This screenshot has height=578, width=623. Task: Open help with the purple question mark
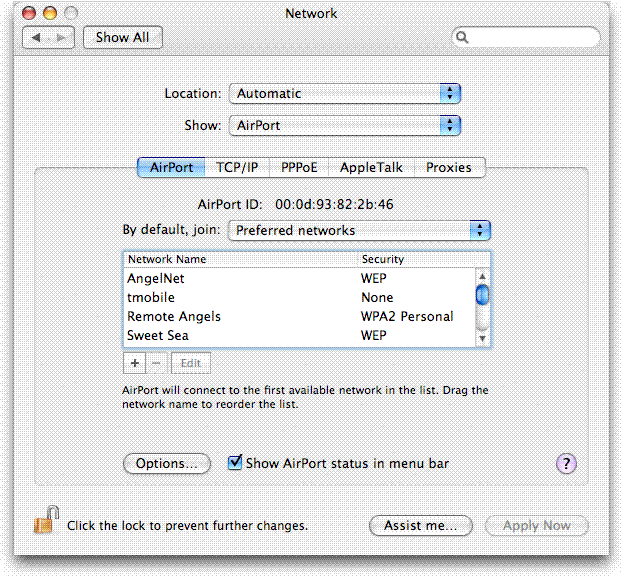click(566, 464)
